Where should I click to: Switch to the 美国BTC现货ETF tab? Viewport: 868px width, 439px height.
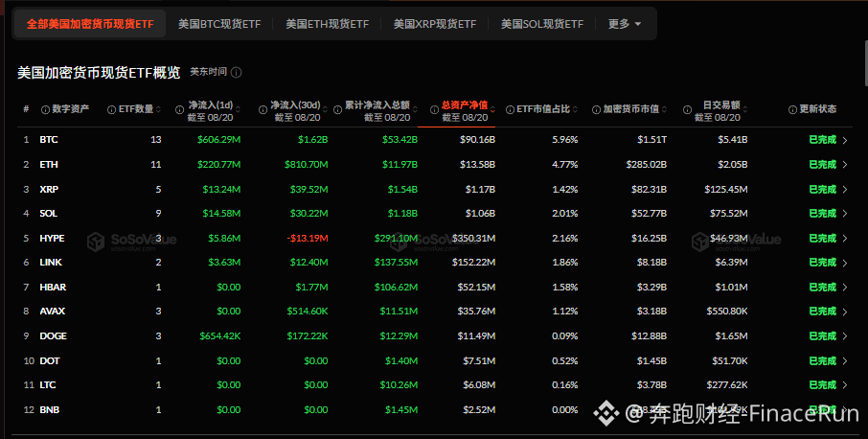219,24
